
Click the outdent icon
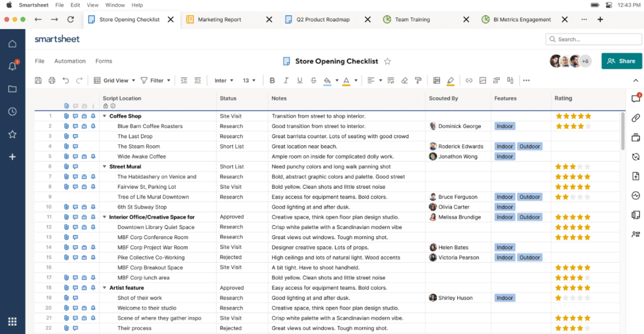(184, 81)
